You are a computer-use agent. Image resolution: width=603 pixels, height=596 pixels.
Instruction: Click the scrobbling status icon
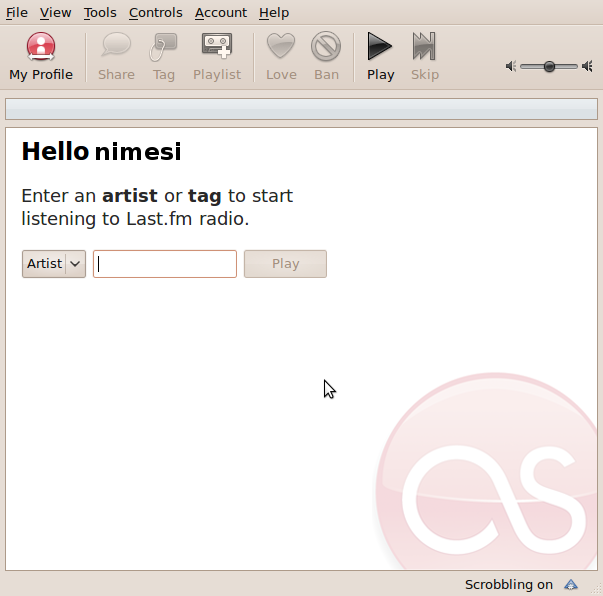pyautogui.click(x=571, y=584)
